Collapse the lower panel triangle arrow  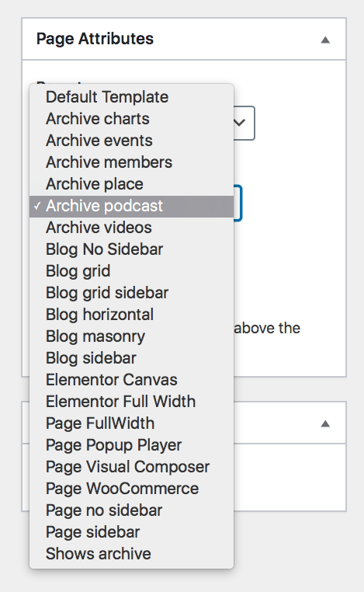coord(325,423)
